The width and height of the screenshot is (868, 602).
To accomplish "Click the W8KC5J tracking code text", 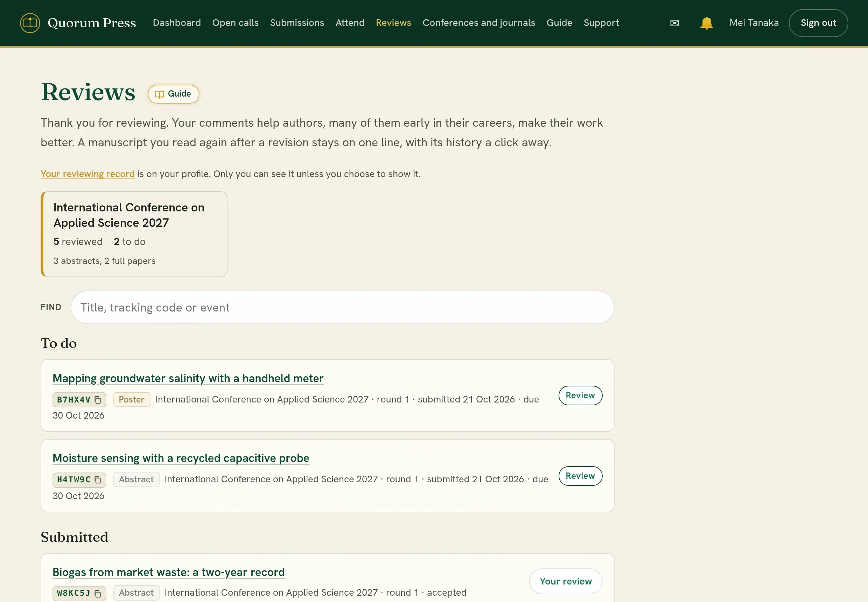I will tap(73, 593).
